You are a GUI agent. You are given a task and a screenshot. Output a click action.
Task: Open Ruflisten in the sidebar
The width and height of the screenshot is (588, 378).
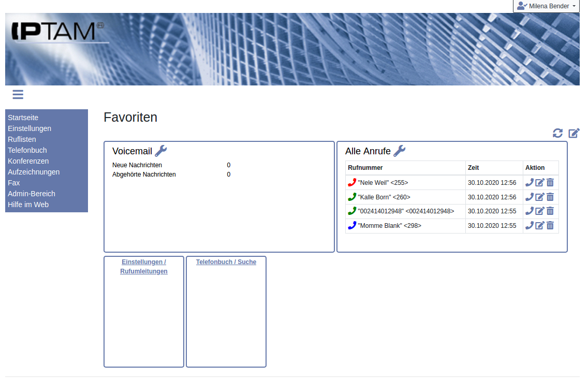[x=22, y=139]
